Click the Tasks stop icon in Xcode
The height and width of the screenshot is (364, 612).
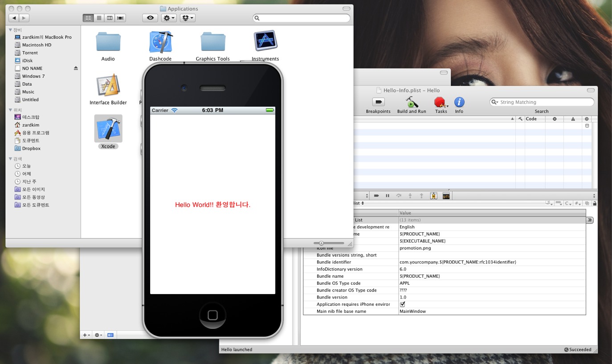click(x=440, y=102)
